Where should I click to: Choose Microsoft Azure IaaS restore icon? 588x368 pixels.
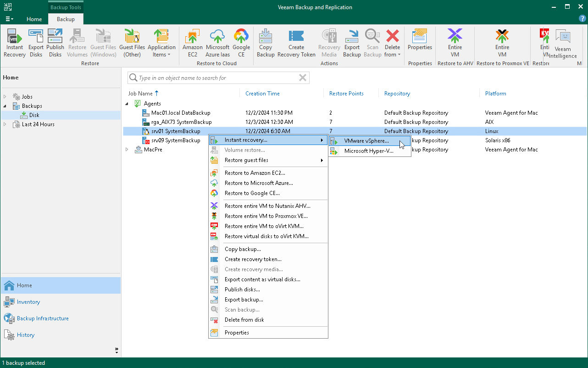coord(217,43)
